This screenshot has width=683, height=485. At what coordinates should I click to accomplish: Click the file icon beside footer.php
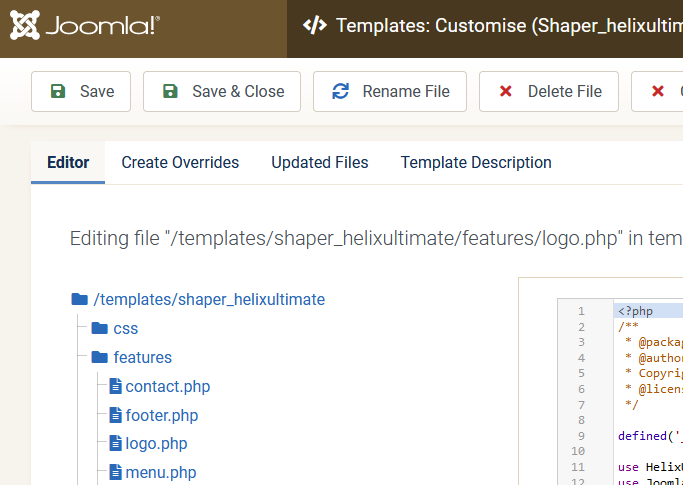point(115,415)
